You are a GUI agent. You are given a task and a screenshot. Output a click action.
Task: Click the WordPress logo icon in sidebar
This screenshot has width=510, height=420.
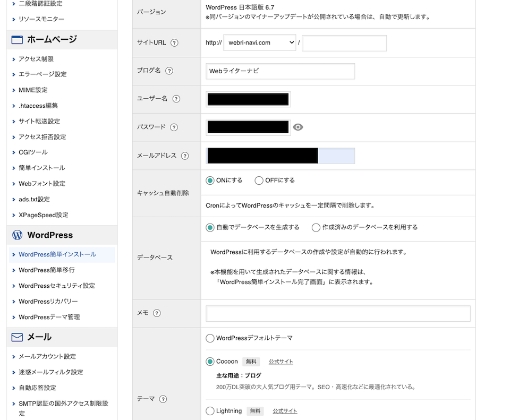(17, 235)
